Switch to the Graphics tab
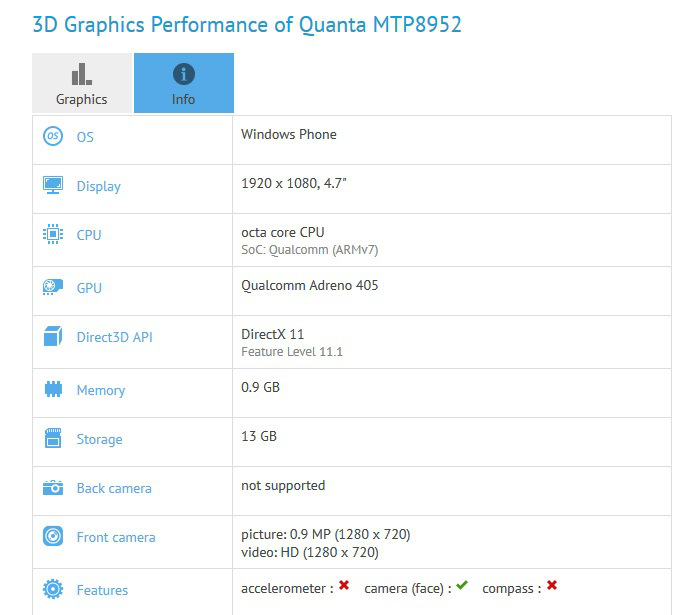Viewport: 697px width, 615px height. (82, 84)
